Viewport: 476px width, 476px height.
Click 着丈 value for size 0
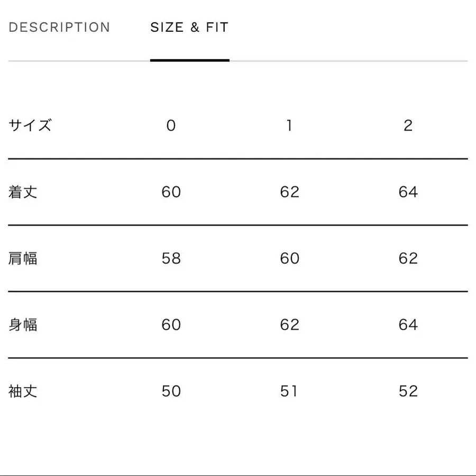click(x=171, y=192)
